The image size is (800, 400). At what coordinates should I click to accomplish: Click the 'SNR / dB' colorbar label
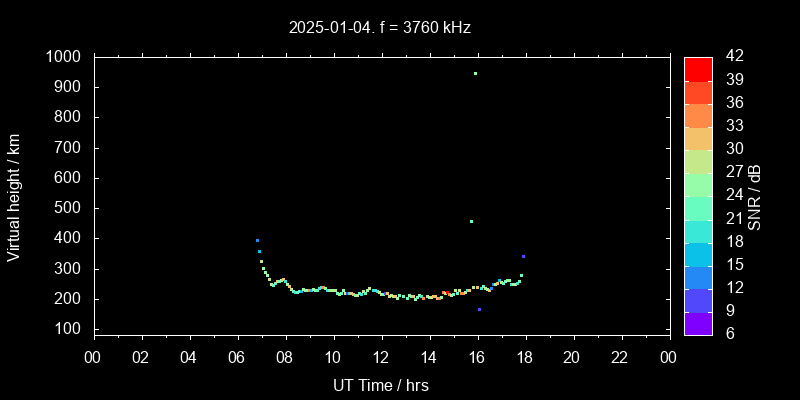click(755, 195)
